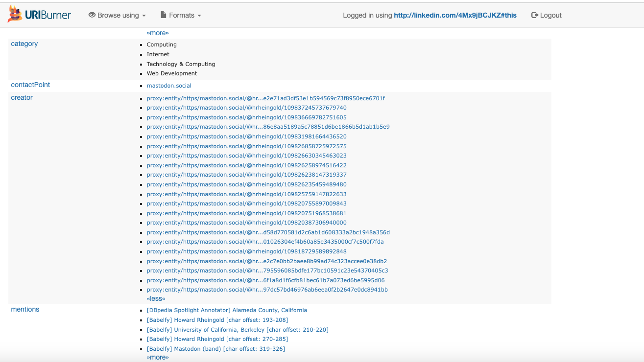
Task: Open creator link 109826630345463023
Action: point(247,156)
